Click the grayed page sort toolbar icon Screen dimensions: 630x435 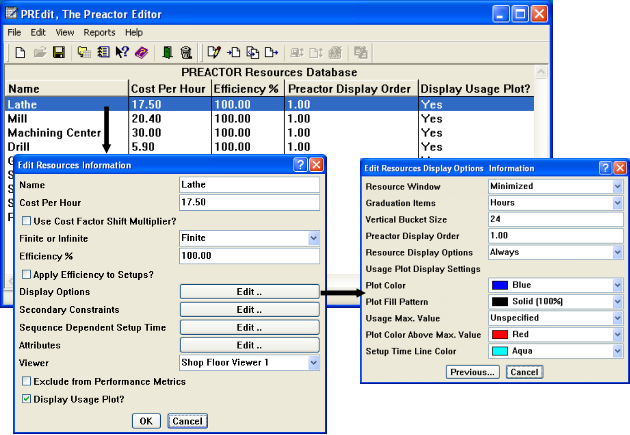tap(316, 52)
